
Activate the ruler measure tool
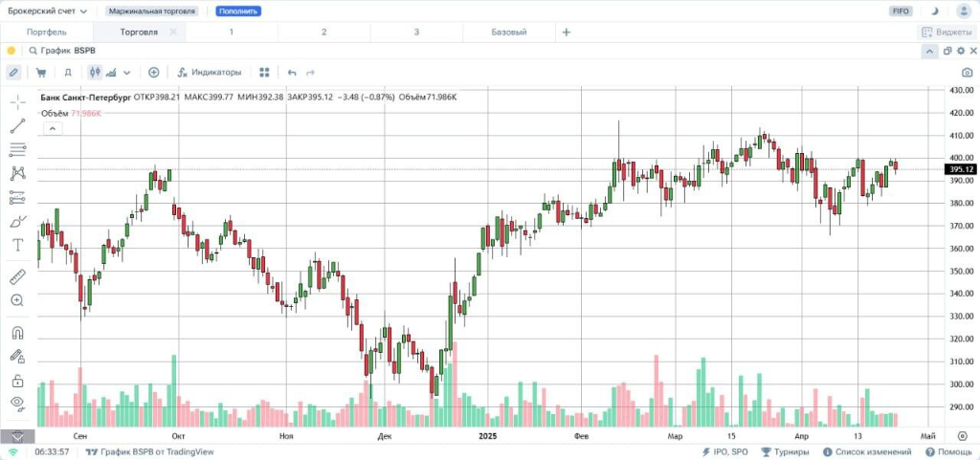(17, 277)
